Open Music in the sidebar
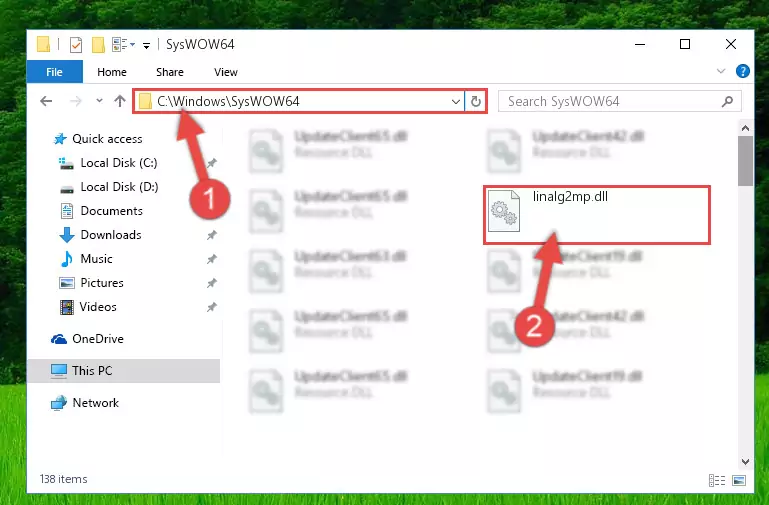 click(87, 259)
